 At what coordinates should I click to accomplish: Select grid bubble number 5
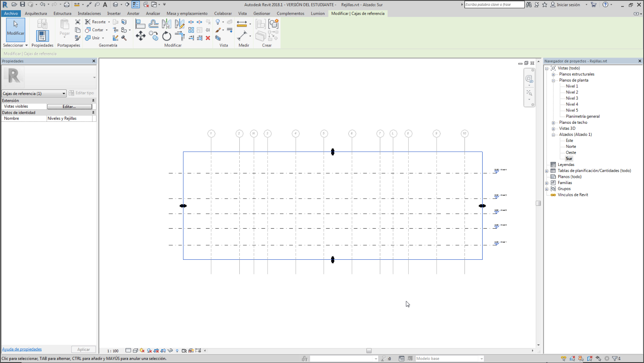pos(324,134)
